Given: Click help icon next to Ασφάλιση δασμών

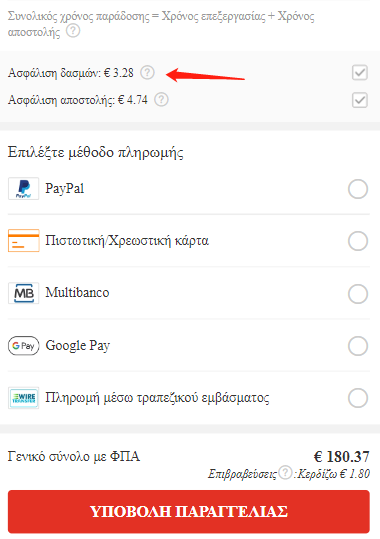Looking at the screenshot, I should click(x=147, y=73).
